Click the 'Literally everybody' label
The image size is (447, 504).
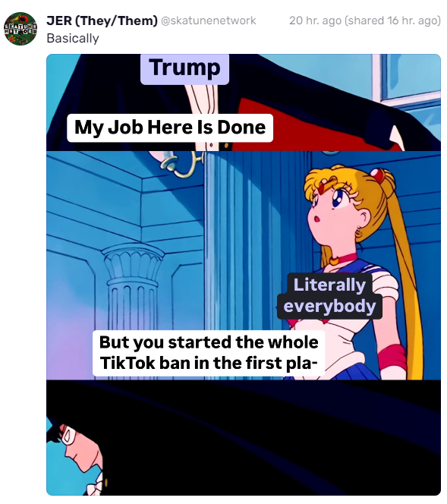[x=329, y=296]
